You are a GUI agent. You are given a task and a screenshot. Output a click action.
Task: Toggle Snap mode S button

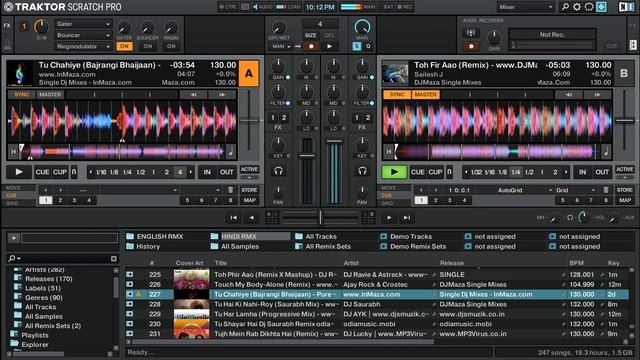pos(357,47)
